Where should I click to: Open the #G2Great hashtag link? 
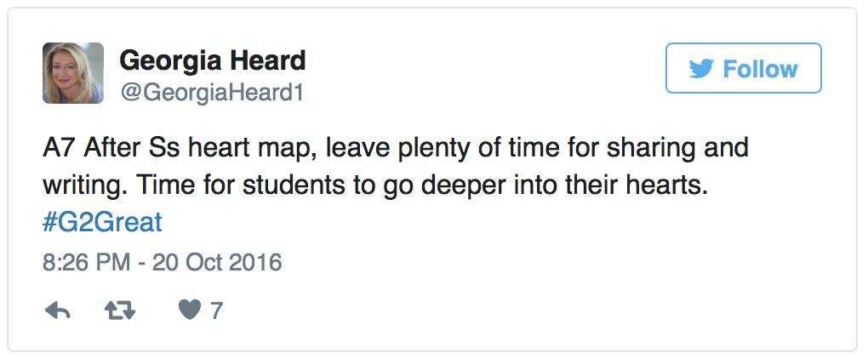pos(102,222)
